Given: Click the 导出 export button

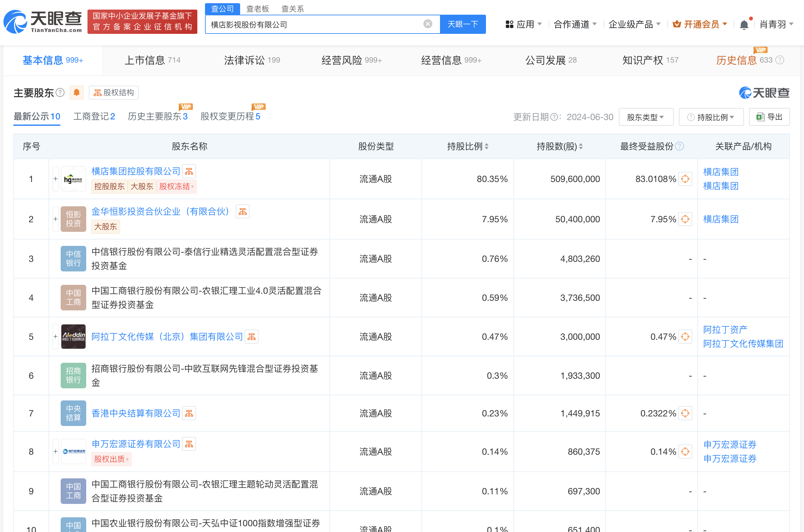Looking at the screenshot, I should click(x=769, y=117).
